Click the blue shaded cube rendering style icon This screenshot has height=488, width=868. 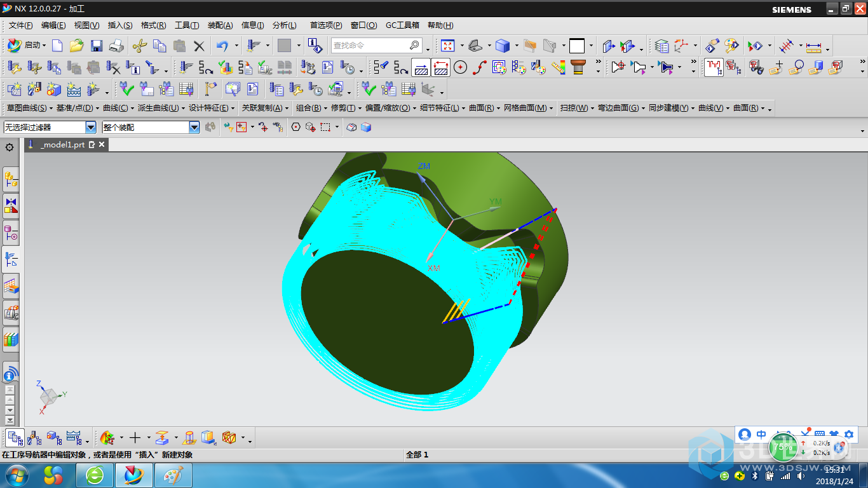(502, 46)
